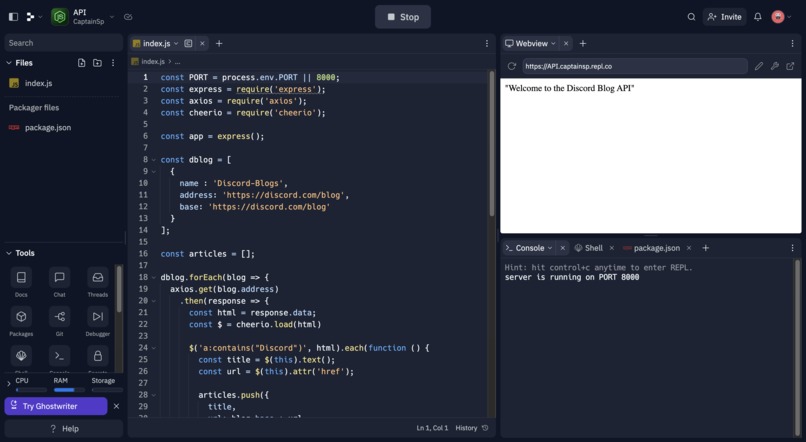806x442 pixels.
Task: Toggle the index.js tab split layout icon
Action: tap(188, 44)
